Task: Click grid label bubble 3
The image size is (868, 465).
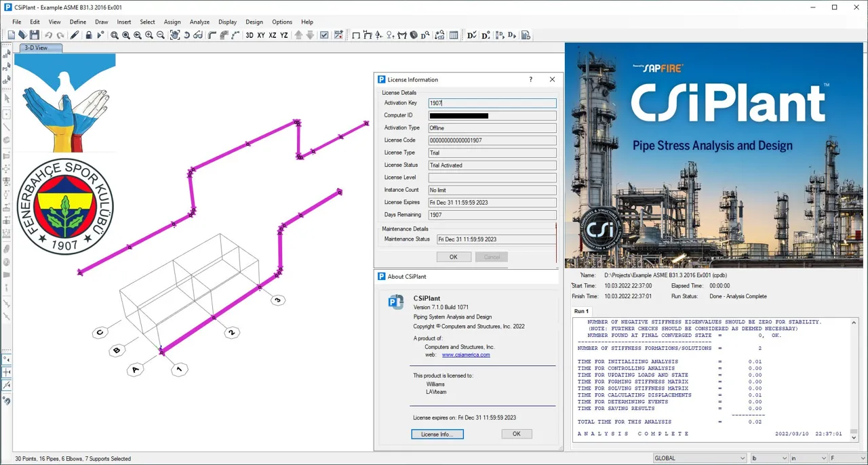Action: [x=277, y=300]
